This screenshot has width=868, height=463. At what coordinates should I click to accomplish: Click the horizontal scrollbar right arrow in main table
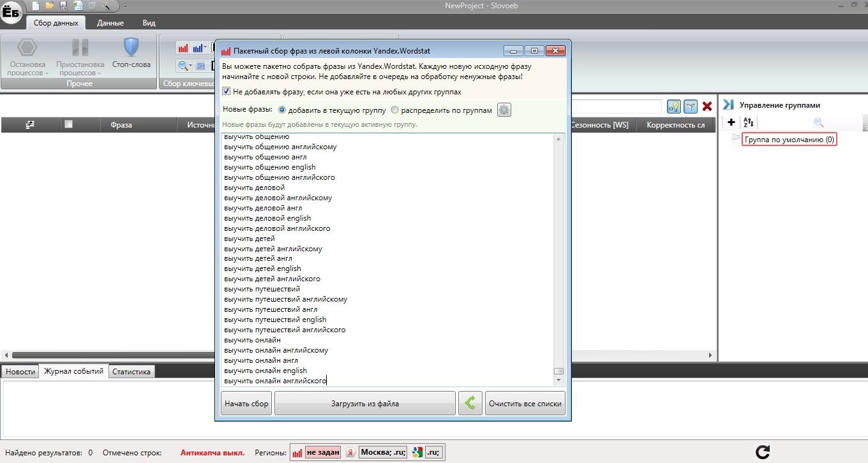[711, 355]
